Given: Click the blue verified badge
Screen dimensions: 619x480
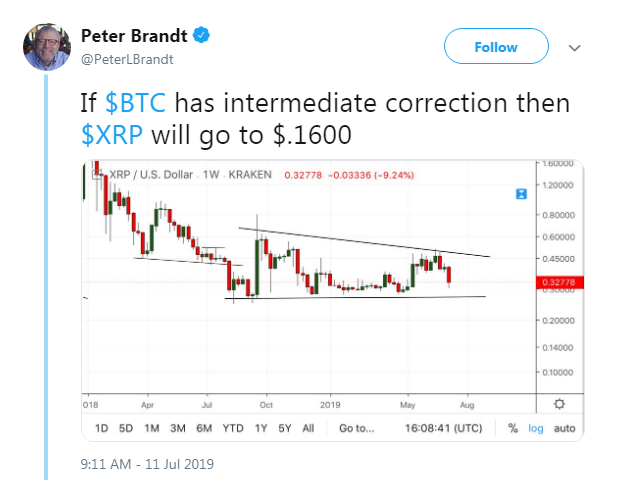Looking at the screenshot, I should coord(201,37).
